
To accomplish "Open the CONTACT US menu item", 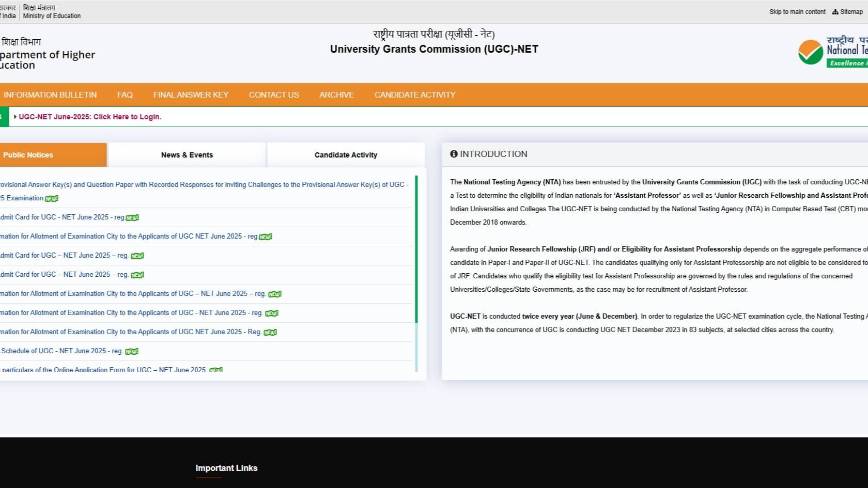I will tap(274, 95).
